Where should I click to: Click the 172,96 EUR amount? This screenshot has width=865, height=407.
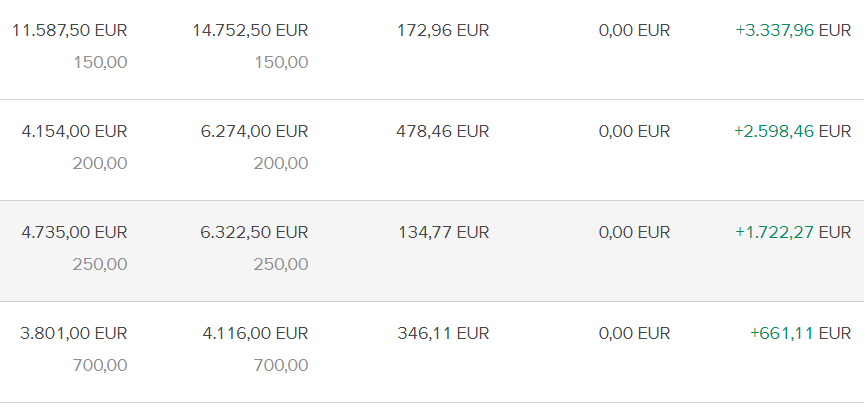(x=443, y=30)
